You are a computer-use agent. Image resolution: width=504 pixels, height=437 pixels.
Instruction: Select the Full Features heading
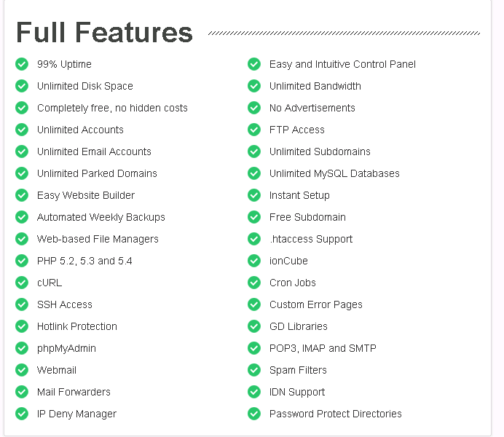[104, 32]
